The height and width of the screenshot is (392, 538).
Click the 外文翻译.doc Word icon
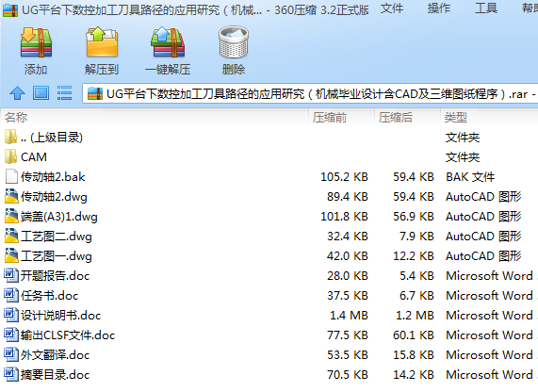11,354
